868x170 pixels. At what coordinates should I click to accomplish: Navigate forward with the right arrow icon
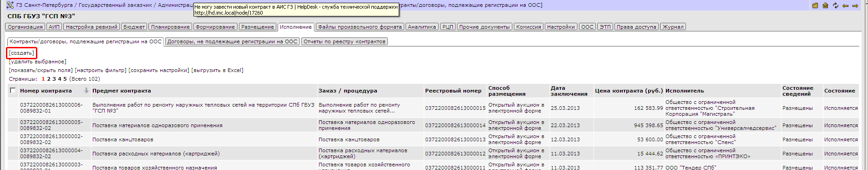click(x=855, y=5)
